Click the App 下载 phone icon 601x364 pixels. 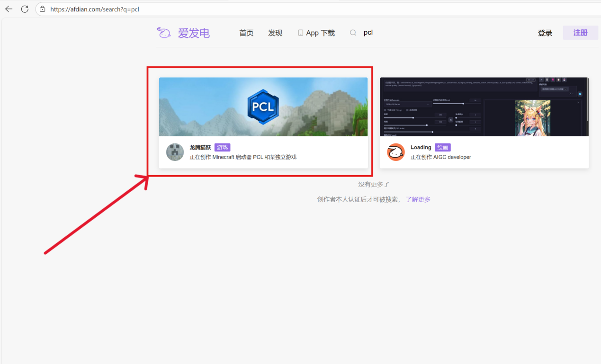[x=300, y=32]
